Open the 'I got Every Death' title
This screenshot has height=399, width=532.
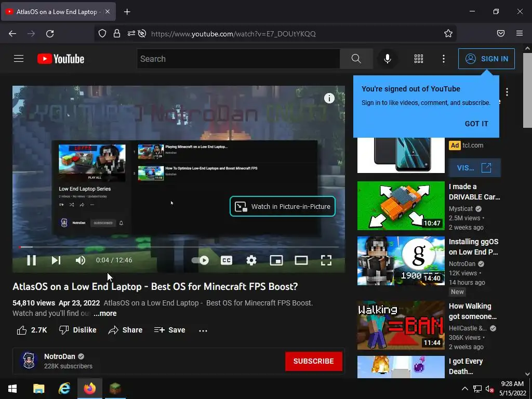(x=465, y=366)
